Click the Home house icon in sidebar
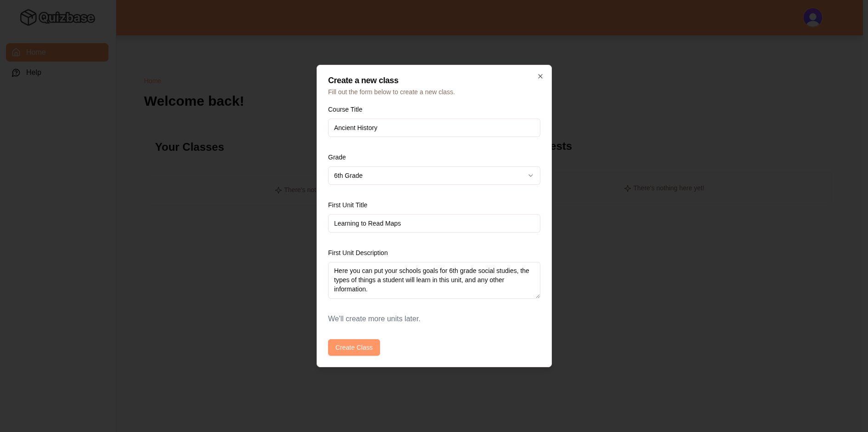Viewport: 868px width, 432px height. (16, 52)
